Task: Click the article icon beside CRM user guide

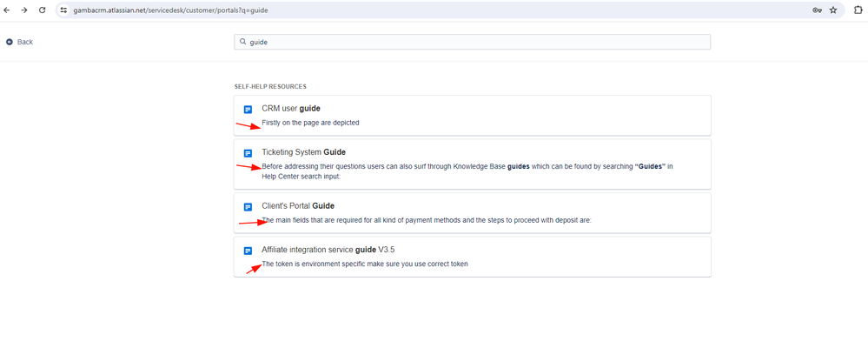Action: 248,109
